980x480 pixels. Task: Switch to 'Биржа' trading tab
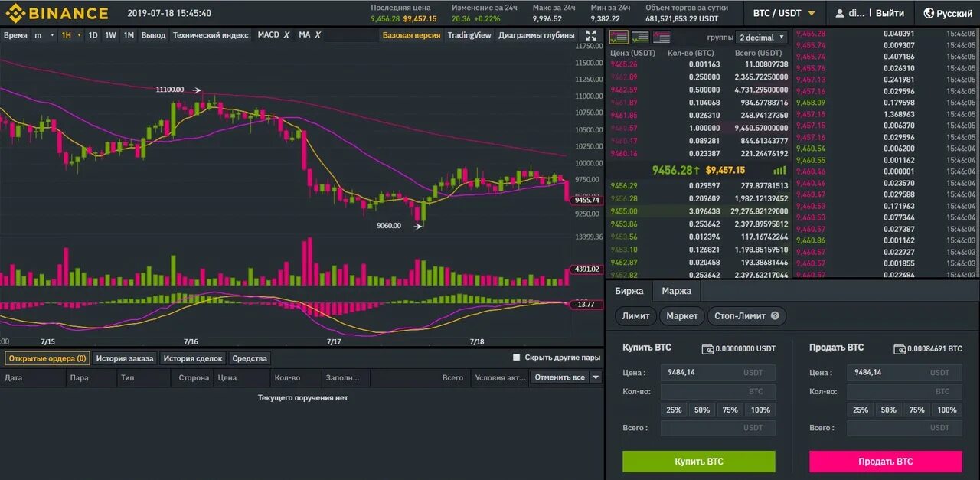coord(629,291)
